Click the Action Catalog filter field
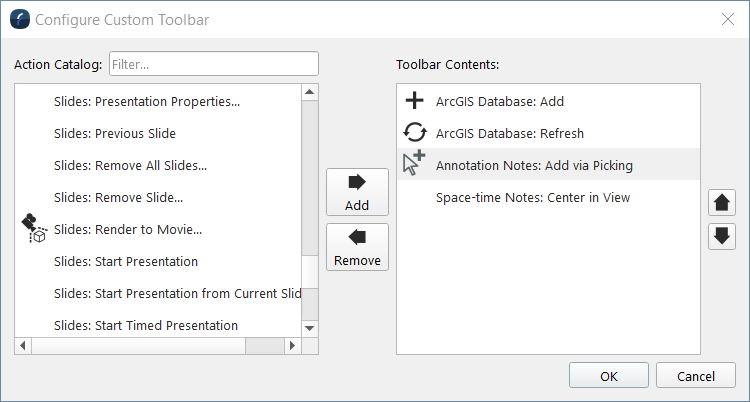Viewport: 750px width, 402px height. tap(213, 64)
